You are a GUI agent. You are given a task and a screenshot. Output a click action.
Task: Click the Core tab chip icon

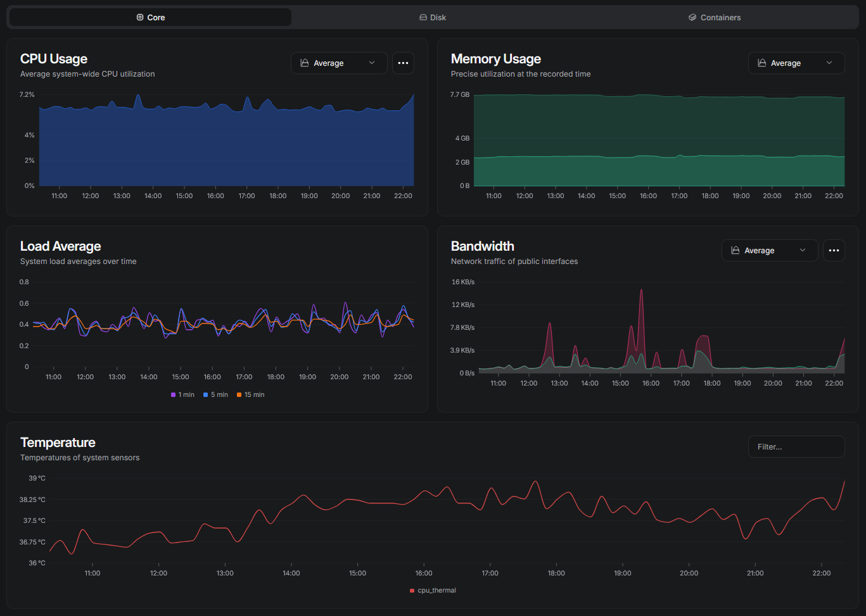pyautogui.click(x=140, y=17)
